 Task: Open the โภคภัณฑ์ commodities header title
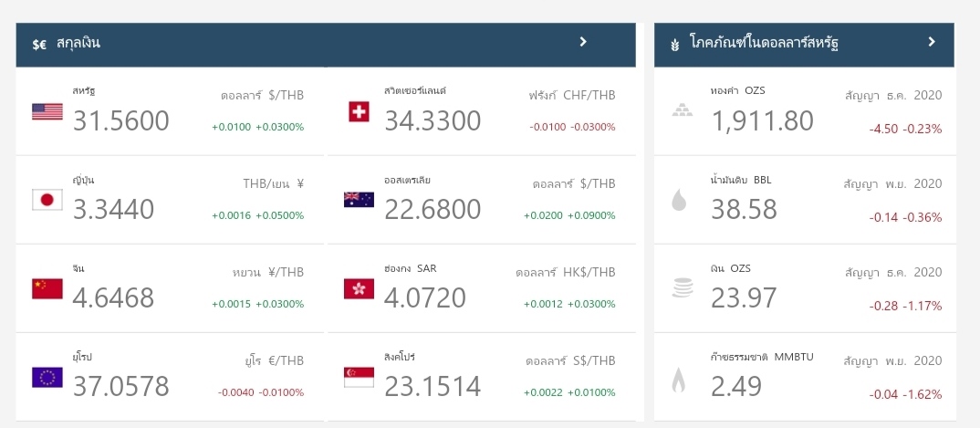click(x=765, y=43)
